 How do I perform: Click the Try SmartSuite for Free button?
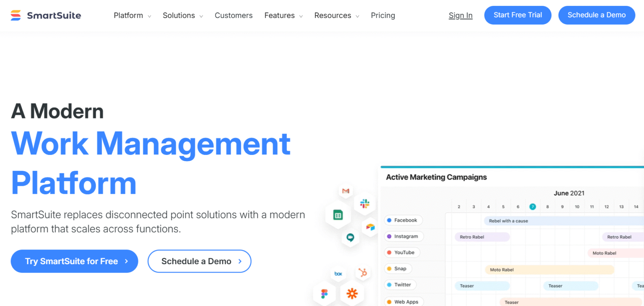(74, 261)
